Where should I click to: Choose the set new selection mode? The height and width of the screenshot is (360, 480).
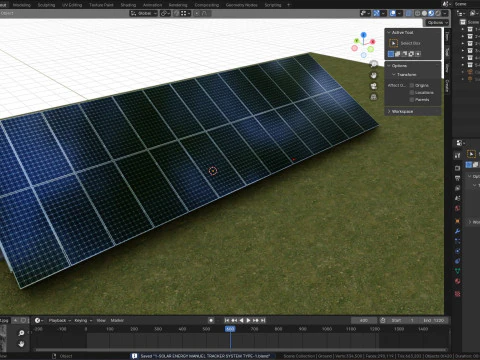tap(391, 54)
